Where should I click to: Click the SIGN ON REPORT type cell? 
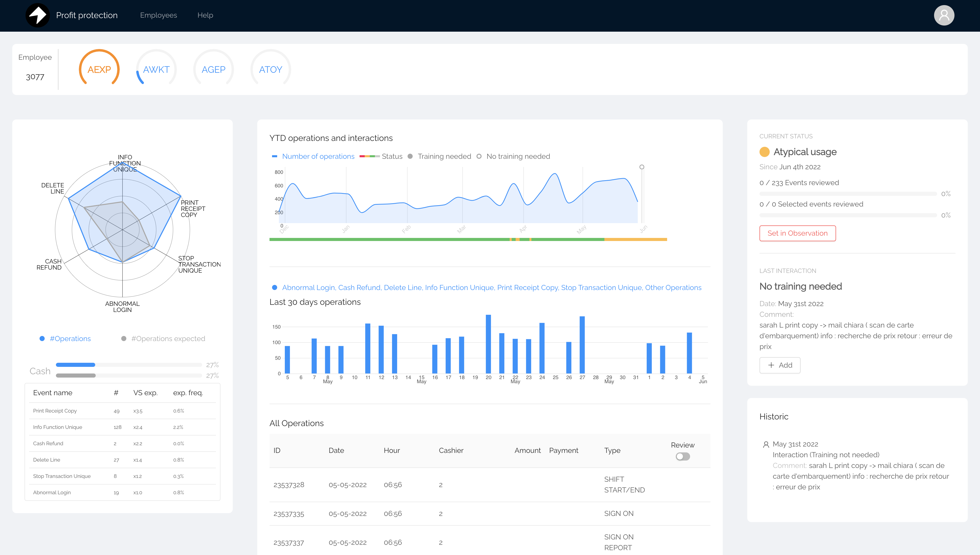(x=619, y=542)
